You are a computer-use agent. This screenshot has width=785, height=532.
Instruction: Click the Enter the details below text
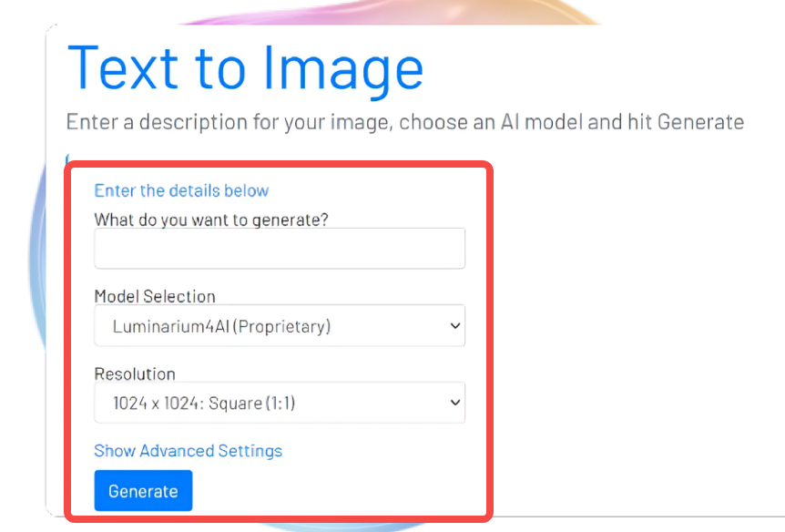tap(181, 190)
